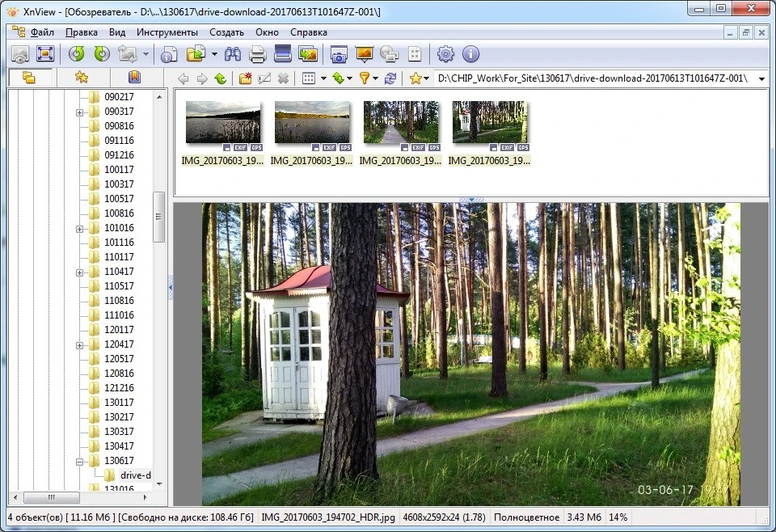The image size is (776, 532).
Task: Click the binoculars search icon
Action: point(233,54)
